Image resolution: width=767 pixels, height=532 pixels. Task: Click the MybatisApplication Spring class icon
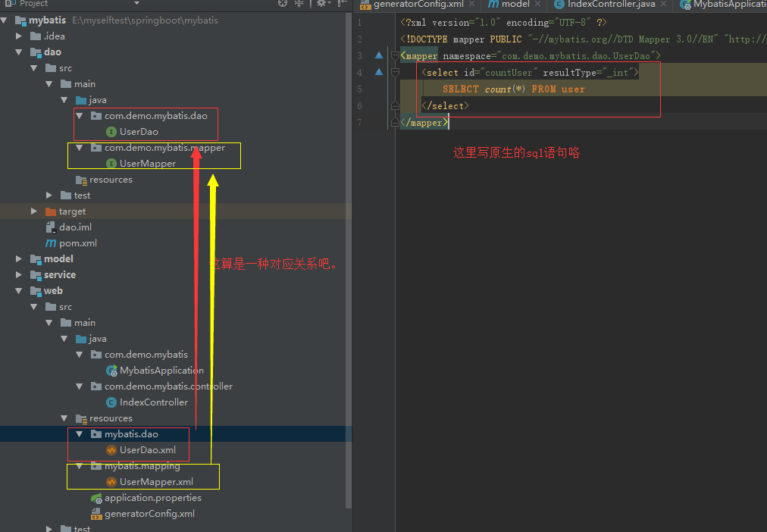coord(111,371)
